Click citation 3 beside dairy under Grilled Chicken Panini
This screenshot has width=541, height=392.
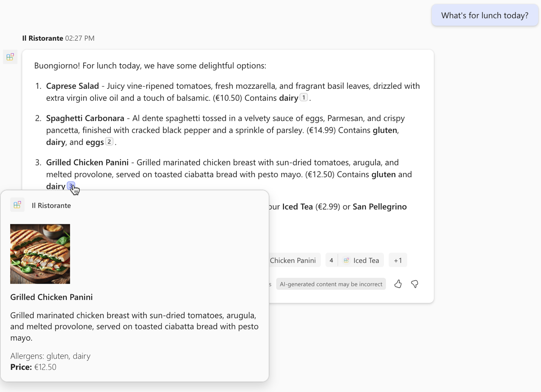tap(71, 186)
